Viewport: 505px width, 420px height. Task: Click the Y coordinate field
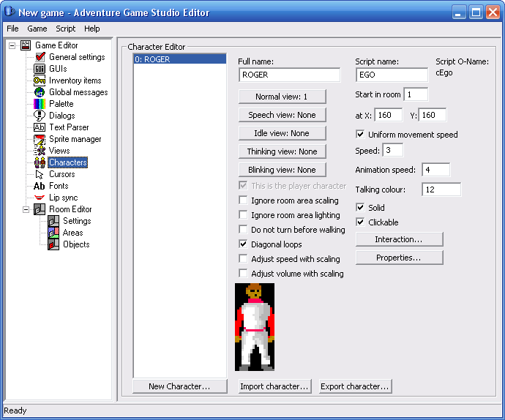point(433,115)
